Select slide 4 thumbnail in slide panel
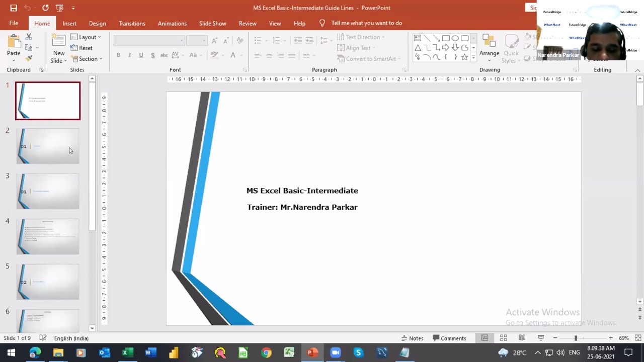644x362 pixels. pos(48,236)
